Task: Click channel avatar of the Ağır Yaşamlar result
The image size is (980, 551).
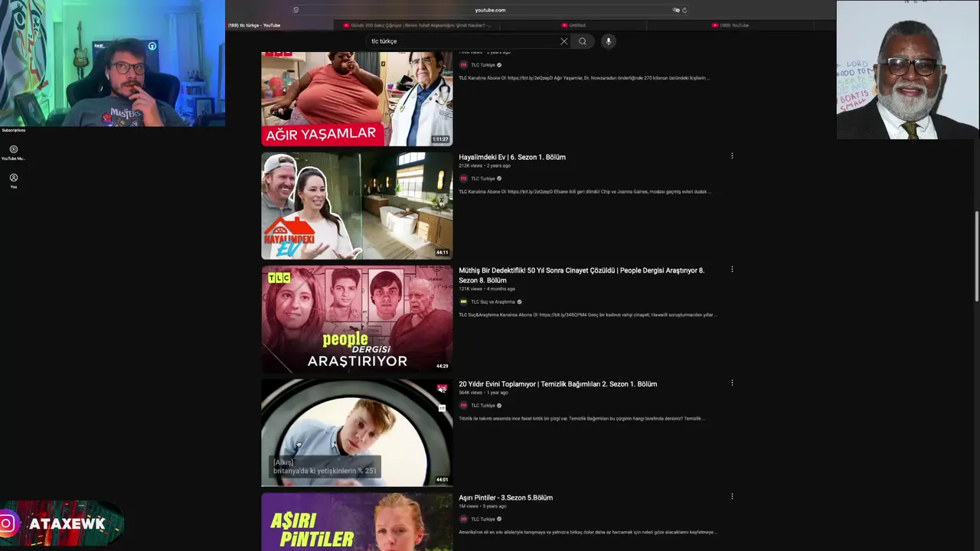Action: [463, 65]
